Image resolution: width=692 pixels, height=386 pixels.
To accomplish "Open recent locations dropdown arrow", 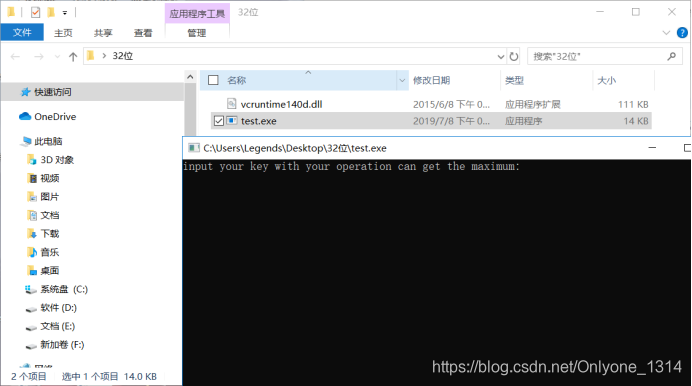I will click(x=57, y=56).
